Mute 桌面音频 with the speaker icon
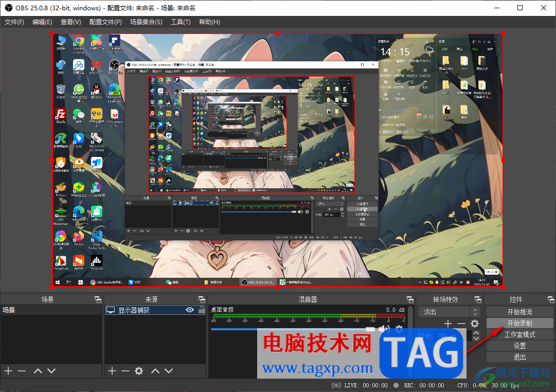Image resolution: width=556 pixels, height=392 pixels. (x=384, y=329)
